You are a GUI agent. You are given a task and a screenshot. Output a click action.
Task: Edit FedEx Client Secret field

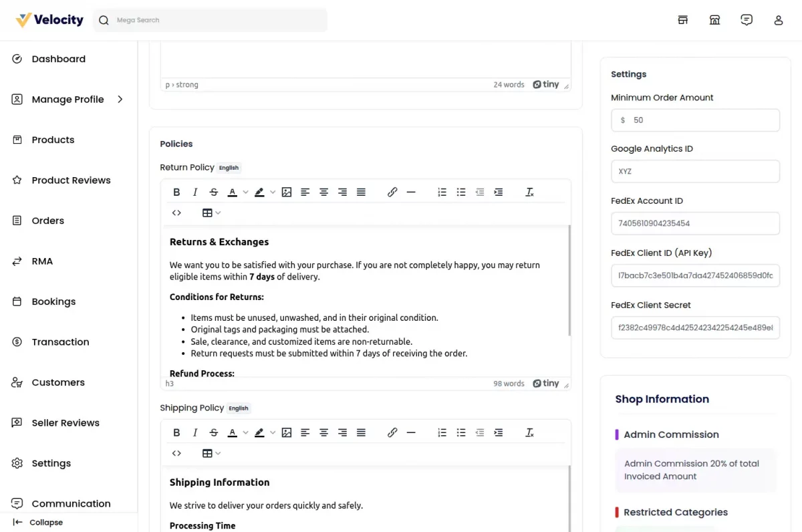tap(695, 327)
